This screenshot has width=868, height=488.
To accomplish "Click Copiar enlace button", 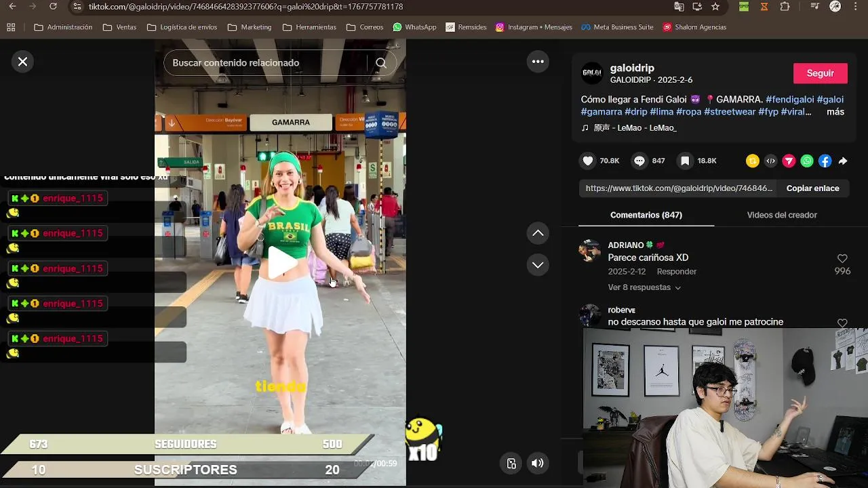I will pyautogui.click(x=812, y=188).
